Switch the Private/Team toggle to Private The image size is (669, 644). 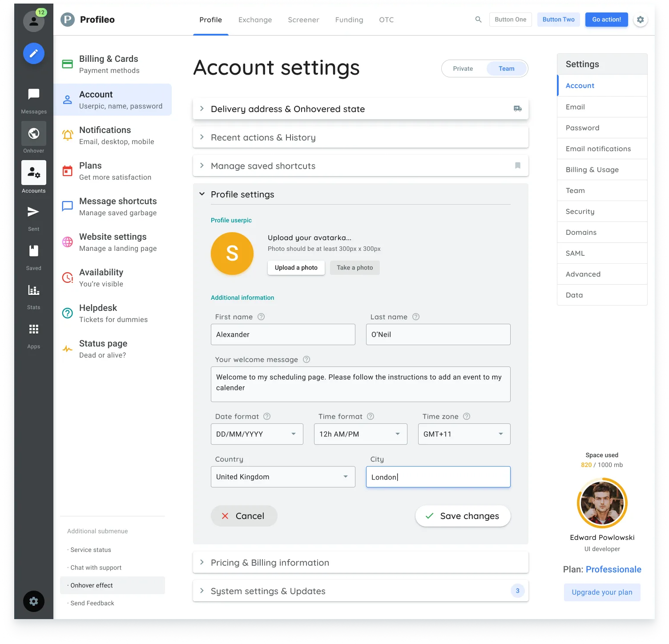tap(463, 68)
